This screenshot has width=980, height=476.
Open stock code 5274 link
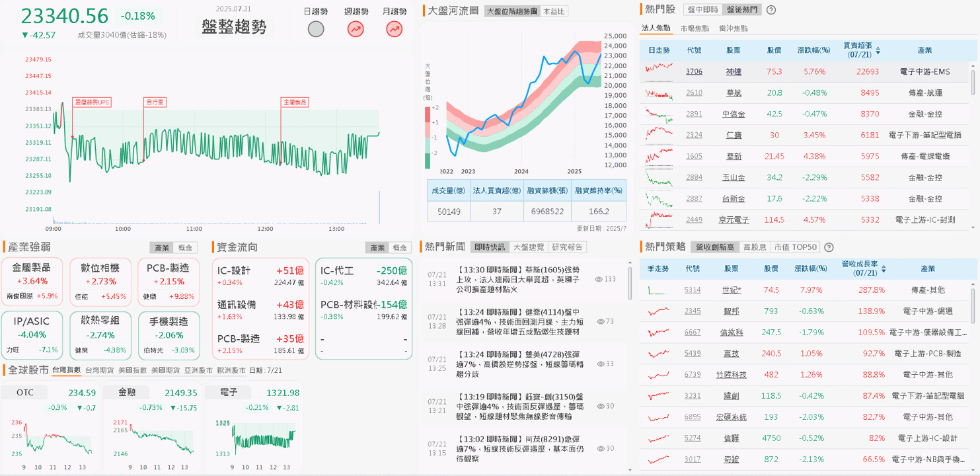pyautogui.click(x=693, y=438)
